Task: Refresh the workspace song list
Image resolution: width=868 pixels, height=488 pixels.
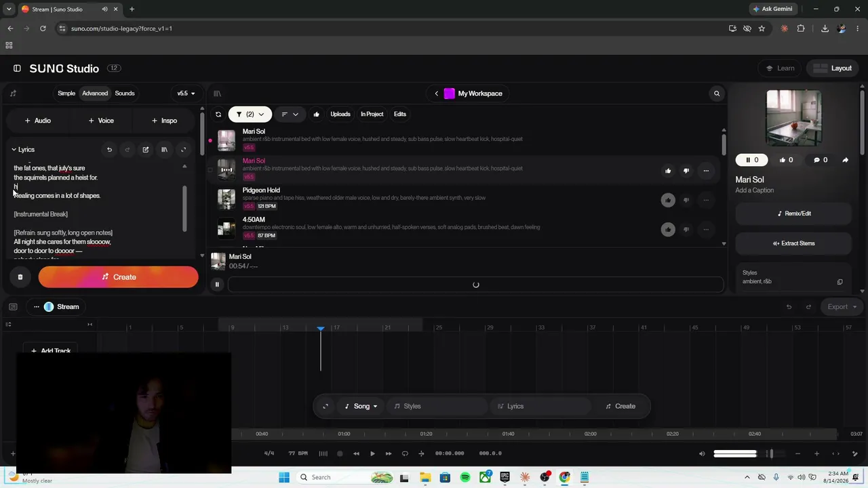Action: (218, 115)
